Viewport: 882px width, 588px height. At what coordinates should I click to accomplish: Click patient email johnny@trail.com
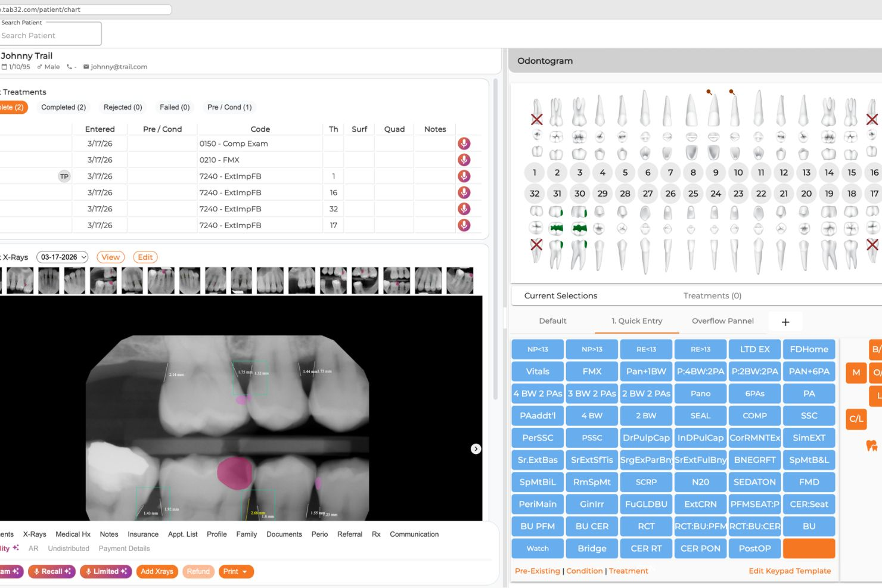[x=119, y=67]
